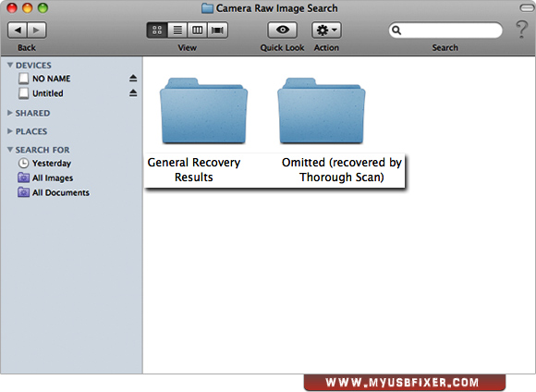Switch to icon view

(157, 31)
